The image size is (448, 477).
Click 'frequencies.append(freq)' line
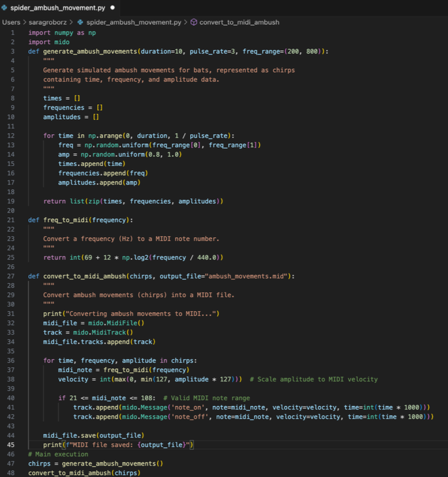pos(103,173)
